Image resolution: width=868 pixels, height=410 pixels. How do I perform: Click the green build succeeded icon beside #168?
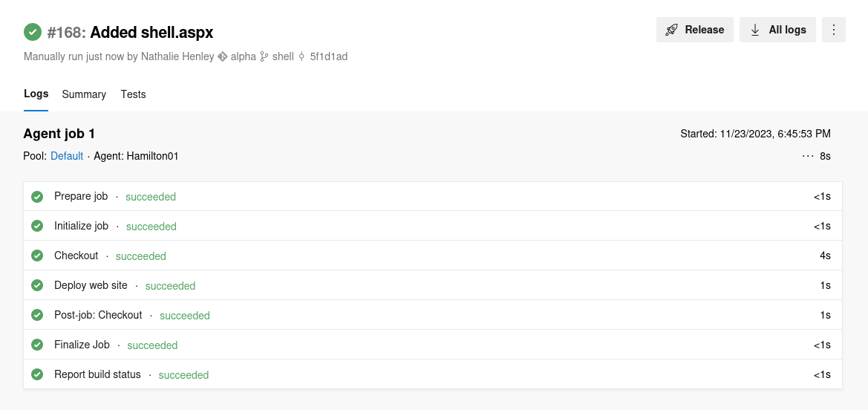click(x=33, y=32)
